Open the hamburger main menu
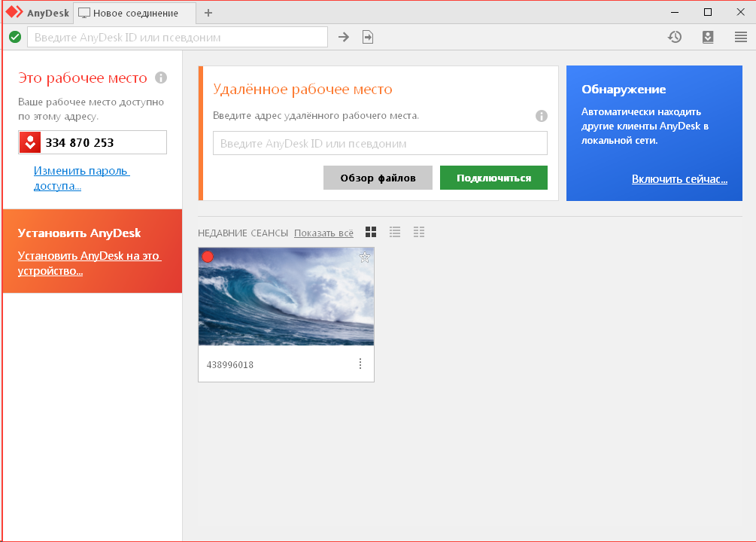 click(741, 37)
